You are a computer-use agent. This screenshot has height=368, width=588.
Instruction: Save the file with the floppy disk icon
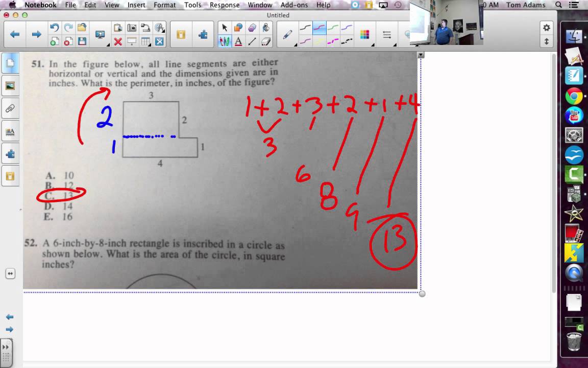[x=82, y=41]
